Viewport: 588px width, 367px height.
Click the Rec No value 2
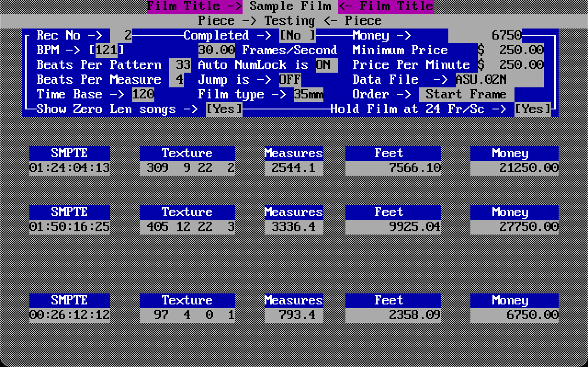coord(121,36)
